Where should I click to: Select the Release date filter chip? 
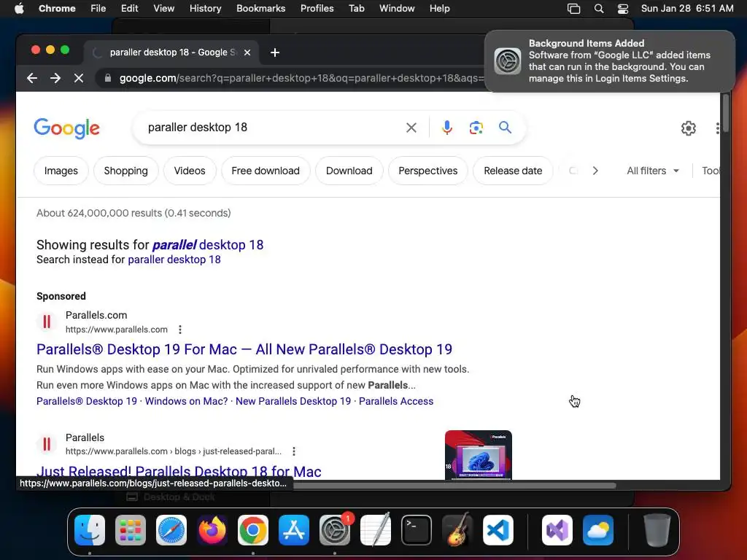(x=513, y=171)
